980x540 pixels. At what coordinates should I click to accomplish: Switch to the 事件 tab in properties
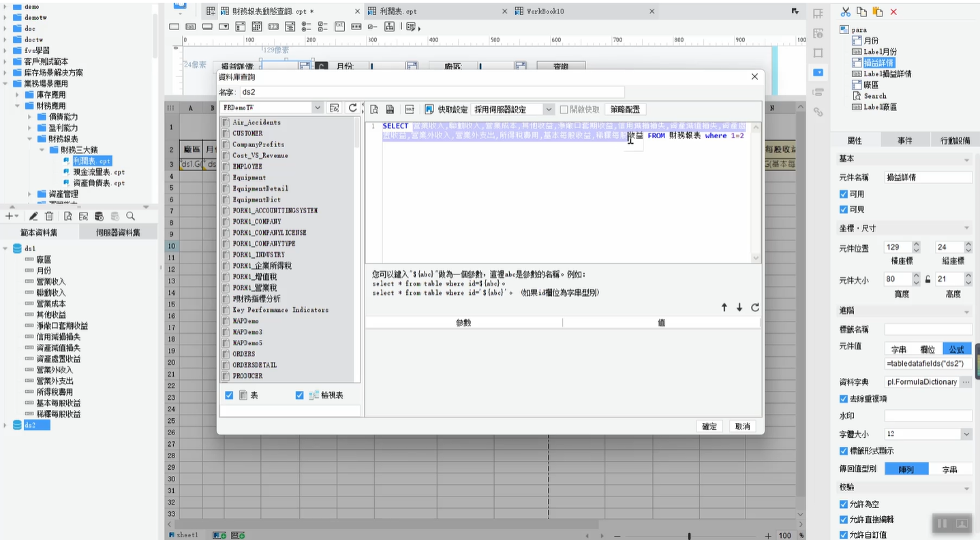click(x=904, y=140)
